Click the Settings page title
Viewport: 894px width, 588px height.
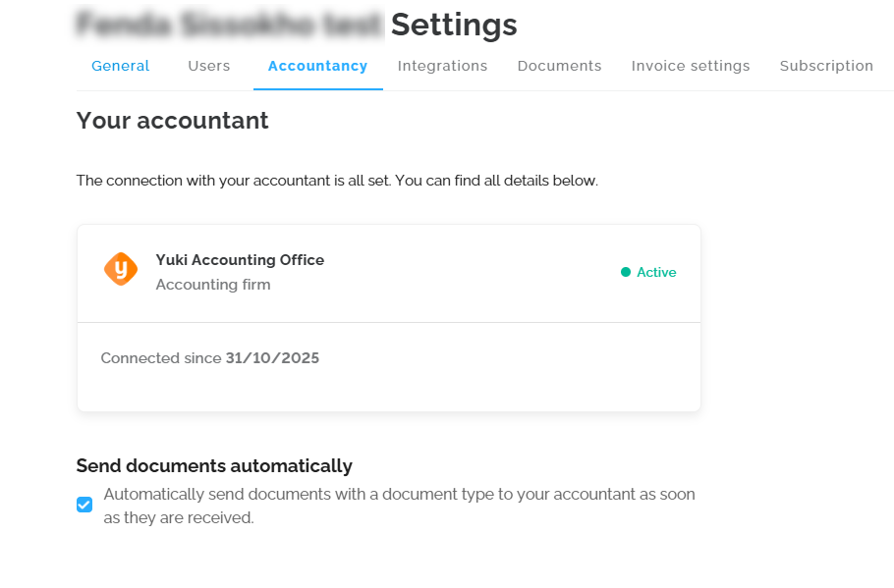[453, 25]
